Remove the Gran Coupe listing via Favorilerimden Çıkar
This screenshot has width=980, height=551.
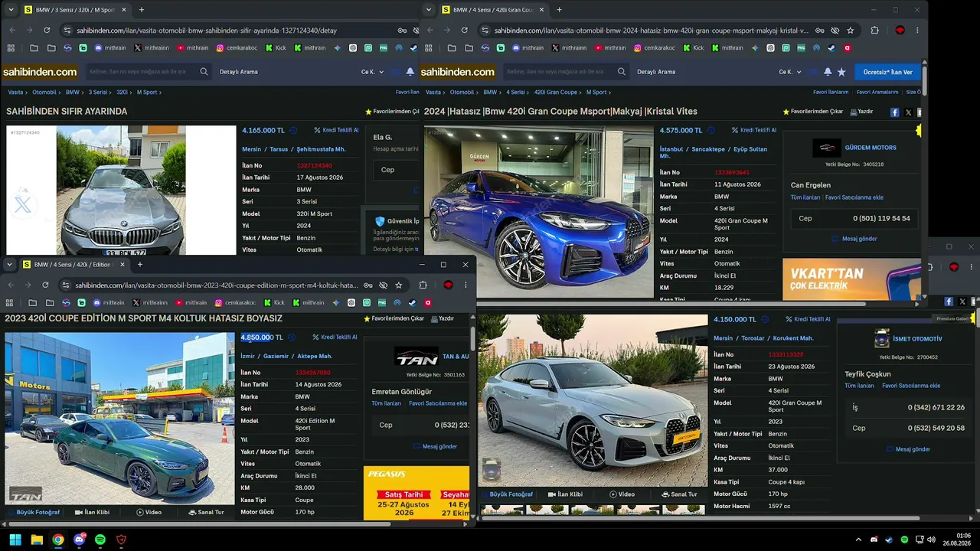[813, 112]
